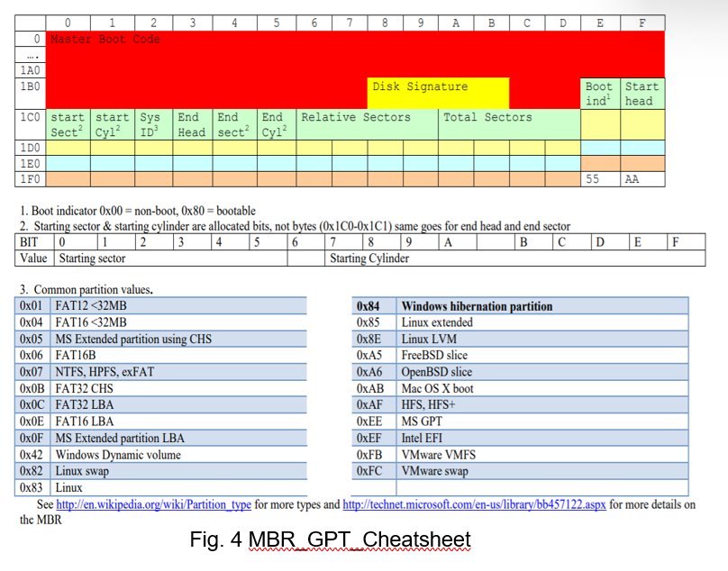Screen dimensions: 728x571
Task: Select the AA signature byte cell
Action: (641, 179)
